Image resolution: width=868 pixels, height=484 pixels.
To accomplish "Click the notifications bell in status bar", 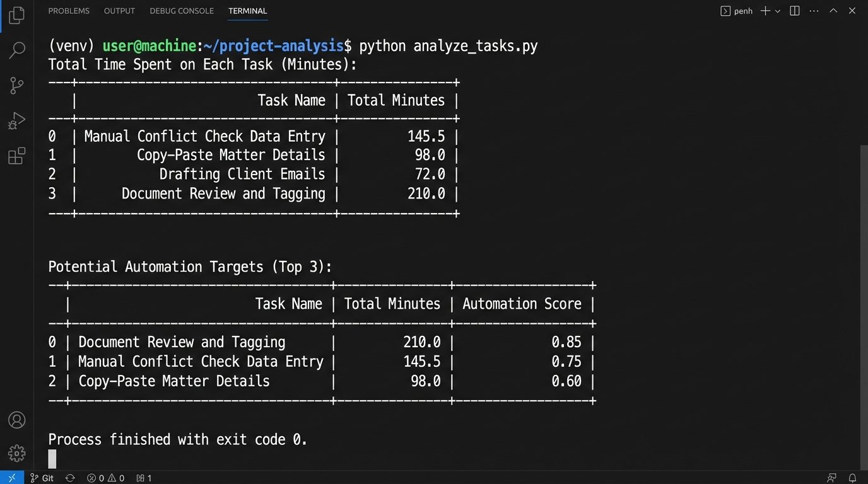I will (x=852, y=478).
